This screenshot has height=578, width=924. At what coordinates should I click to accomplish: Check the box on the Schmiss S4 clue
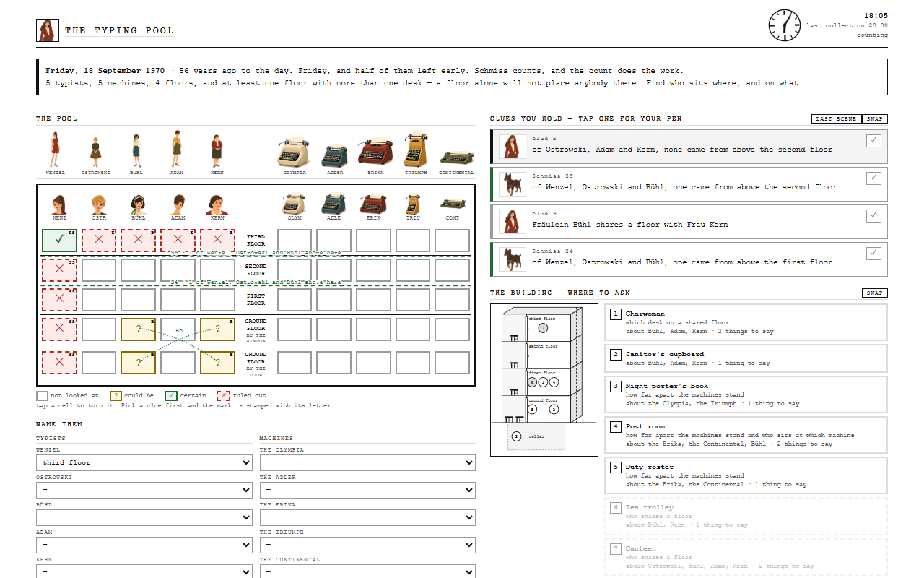[873, 253]
